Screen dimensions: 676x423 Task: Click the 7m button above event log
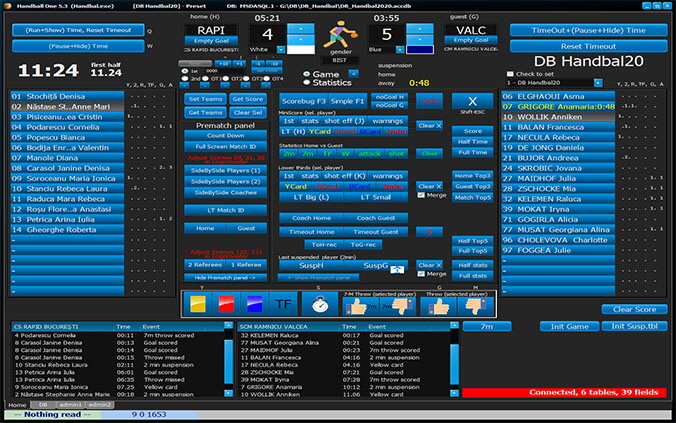coord(487,326)
